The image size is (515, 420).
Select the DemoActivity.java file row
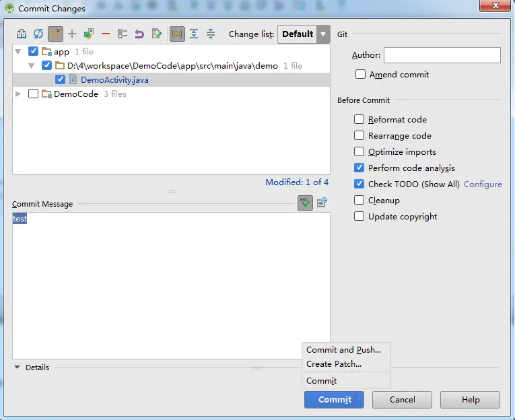click(171, 79)
